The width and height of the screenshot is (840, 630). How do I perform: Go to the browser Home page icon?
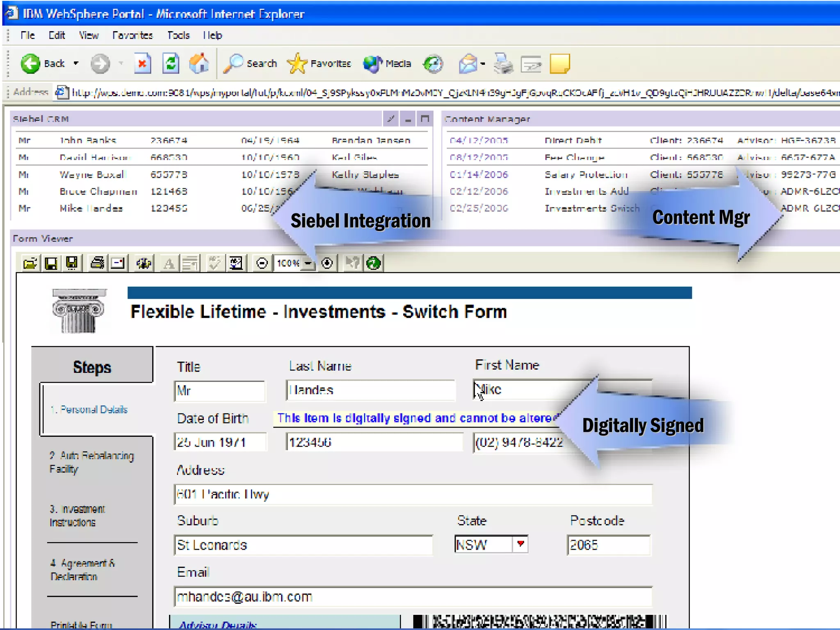click(199, 64)
